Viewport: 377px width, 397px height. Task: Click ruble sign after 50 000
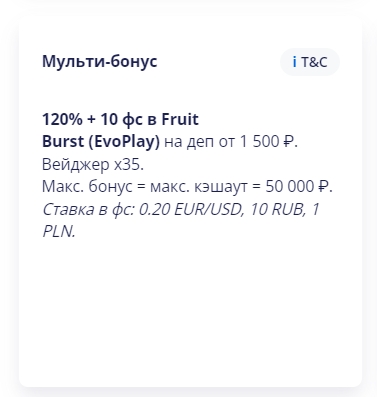(x=322, y=187)
